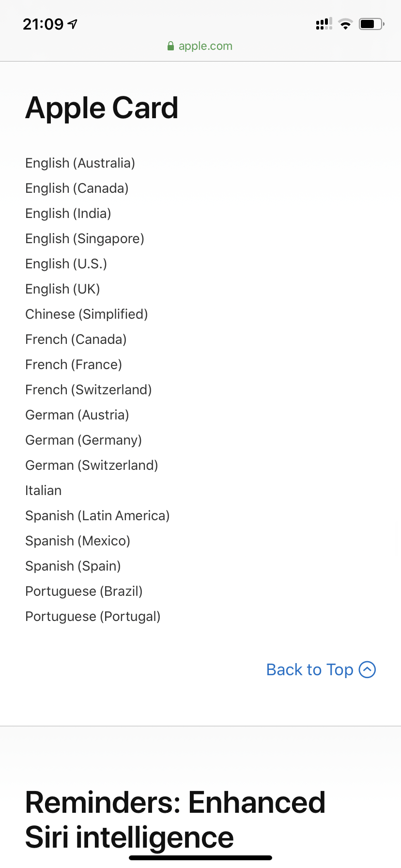Click the Reminders: Enhanced Siri intelligence heading
Image resolution: width=401 pixels, height=868 pixels.
(175, 820)
